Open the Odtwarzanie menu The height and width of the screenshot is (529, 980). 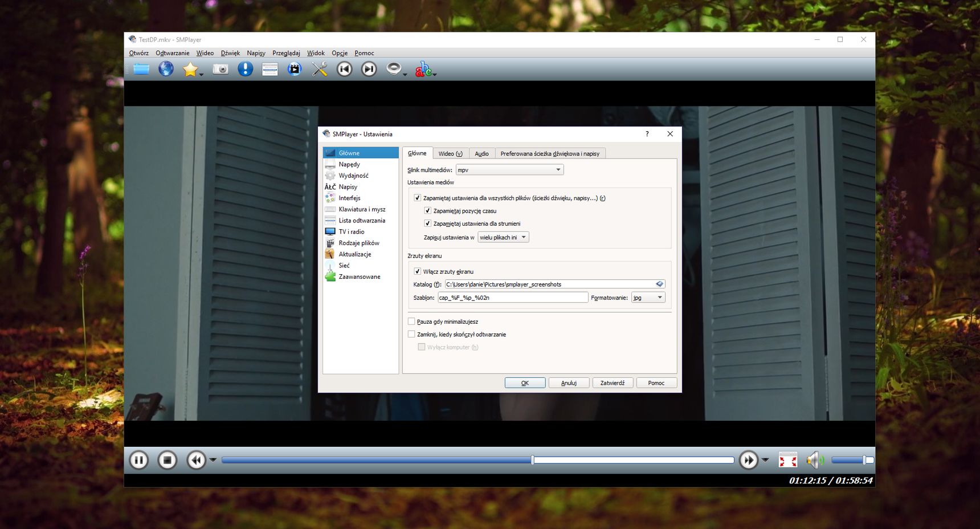click(172, 53)
